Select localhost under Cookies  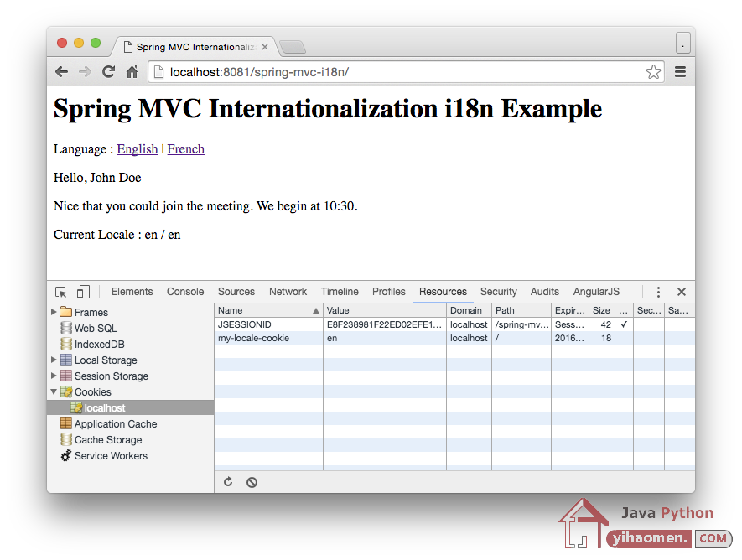tap(131, 407)
